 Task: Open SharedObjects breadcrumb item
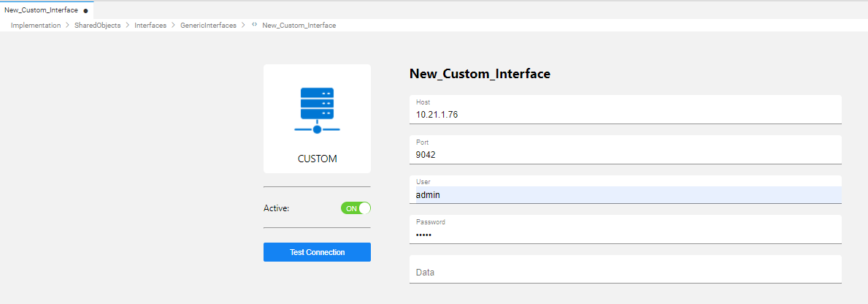pyautogui.click(x=98, y=25)
